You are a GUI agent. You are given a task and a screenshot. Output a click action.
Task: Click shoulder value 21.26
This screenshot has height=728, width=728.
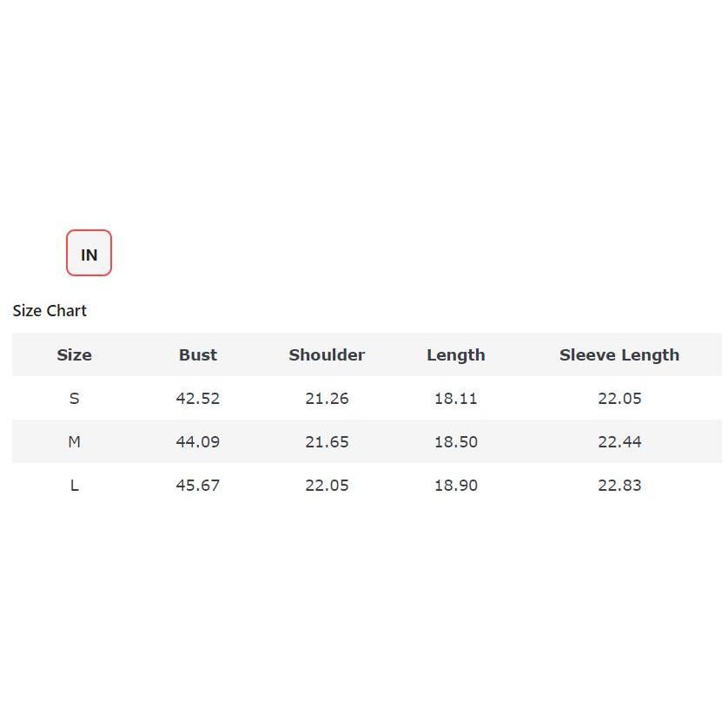click(x=327, y=399)
